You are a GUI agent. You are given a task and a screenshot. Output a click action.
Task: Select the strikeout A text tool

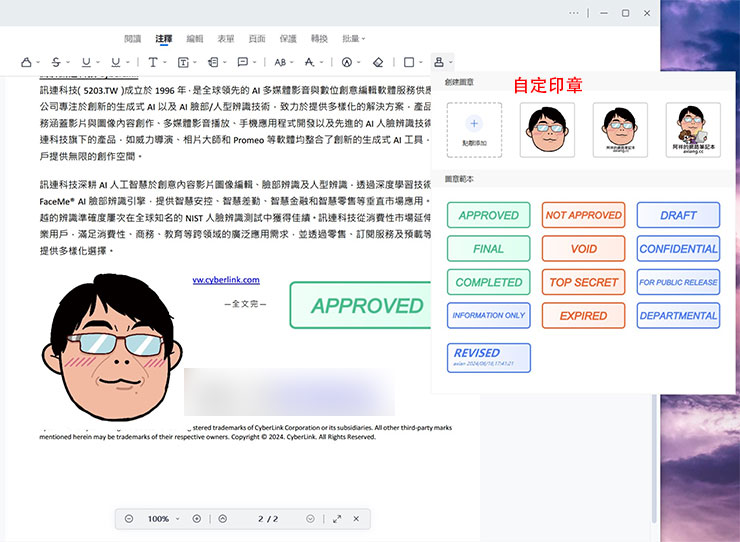tap(310, 62)
